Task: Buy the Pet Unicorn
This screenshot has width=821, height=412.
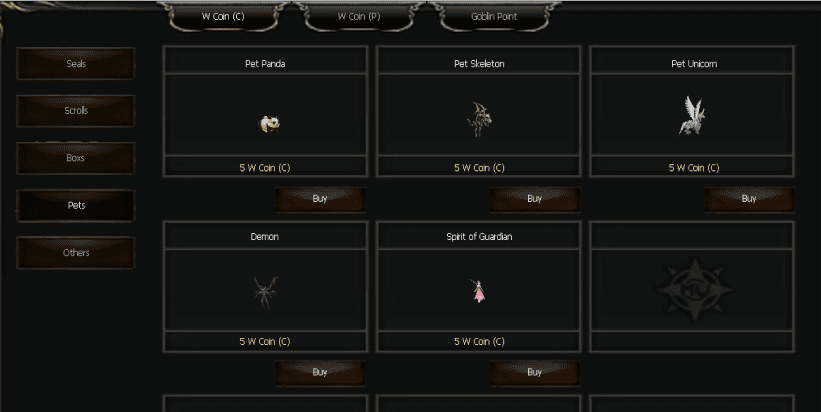Action: point(749,199)
